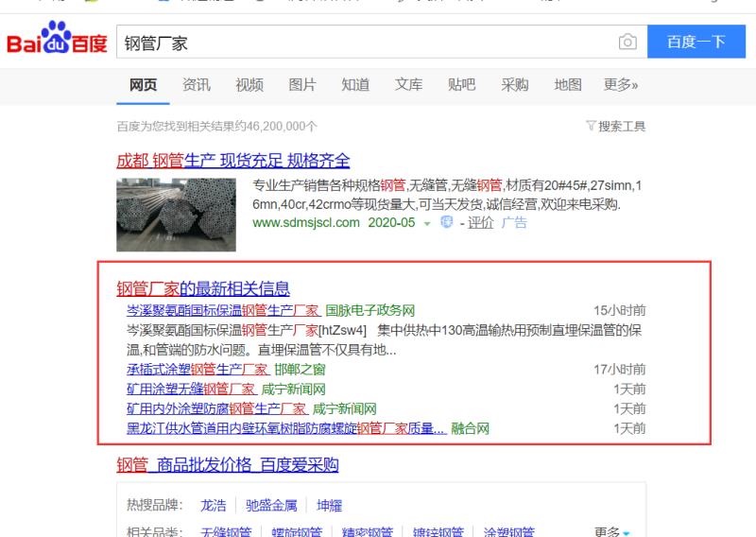Click the 广告 label
This screenshot has width=756, height=537.
pyautogui.click(x=514, y=222)
